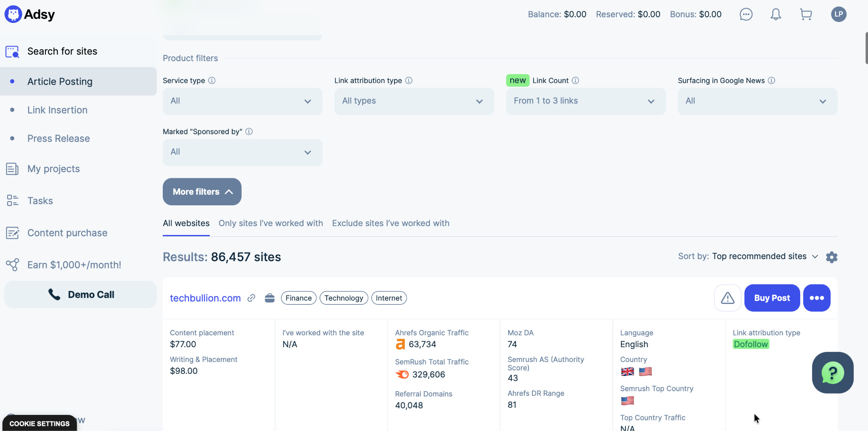This screenshot has width=868, height=431.
Task: Click the US flag under Semrush Top Country
Action: click(x=627, y=401)
